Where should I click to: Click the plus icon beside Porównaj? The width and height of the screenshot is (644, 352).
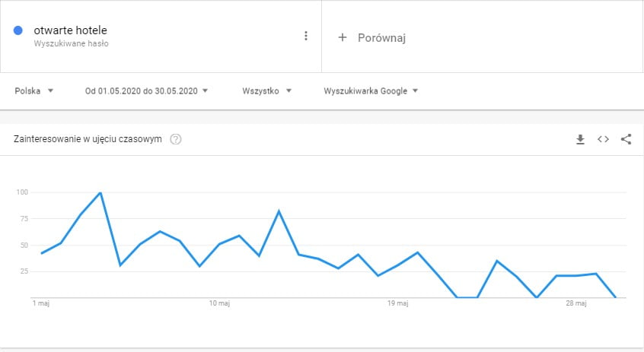click(342, 38)
